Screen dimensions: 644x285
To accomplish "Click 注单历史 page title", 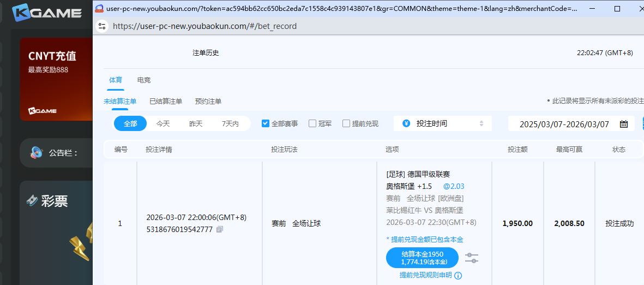I will pyautogui.click(x=206, y=53).
